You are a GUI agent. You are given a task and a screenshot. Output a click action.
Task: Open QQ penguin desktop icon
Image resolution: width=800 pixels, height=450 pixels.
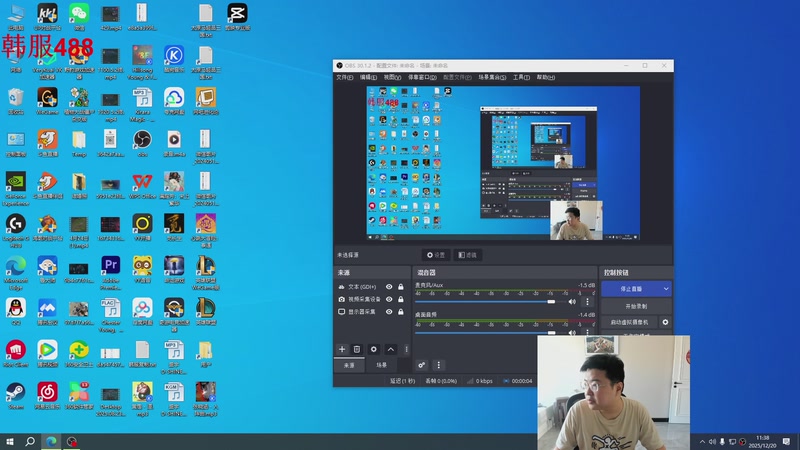tap(16, 312)
